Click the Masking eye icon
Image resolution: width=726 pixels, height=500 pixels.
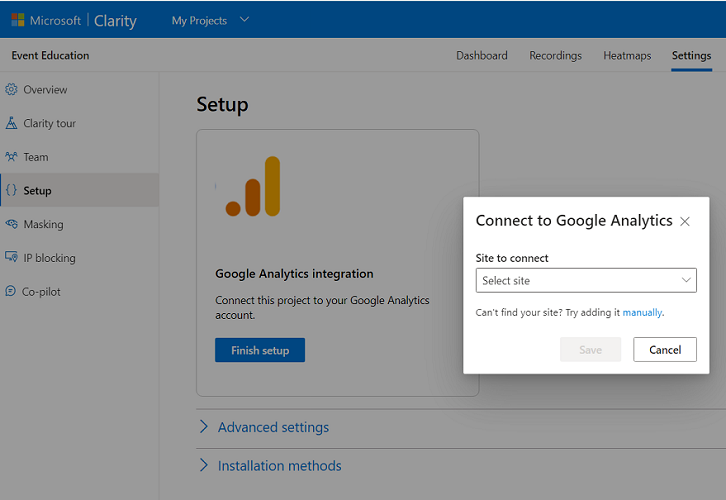[x=11, y=224]
